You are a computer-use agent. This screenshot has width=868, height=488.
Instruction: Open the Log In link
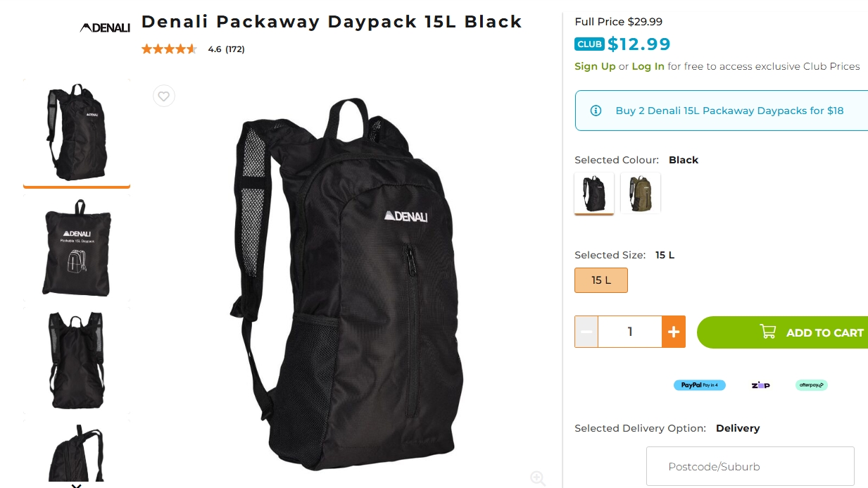point(648,66)
